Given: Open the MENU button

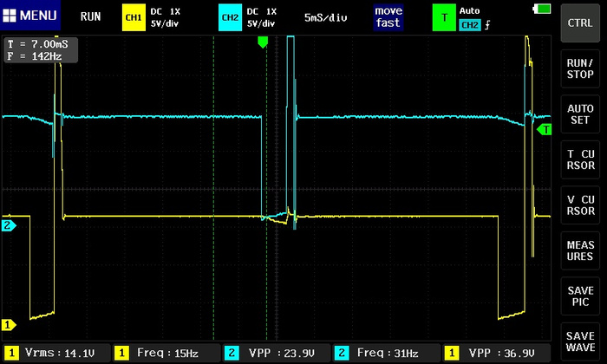Looking at the screenshot, I should [30, 16].
